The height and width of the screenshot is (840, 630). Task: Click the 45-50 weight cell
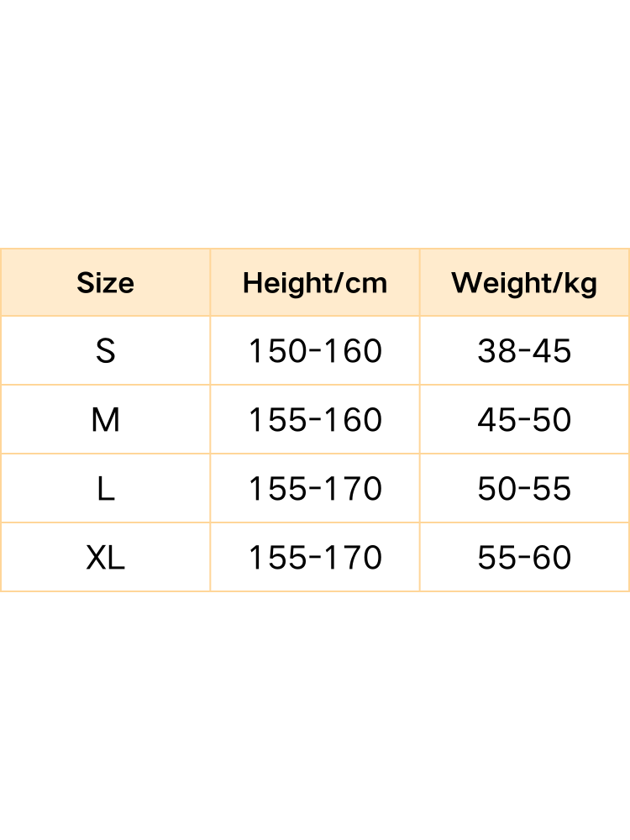coord(524,420)
